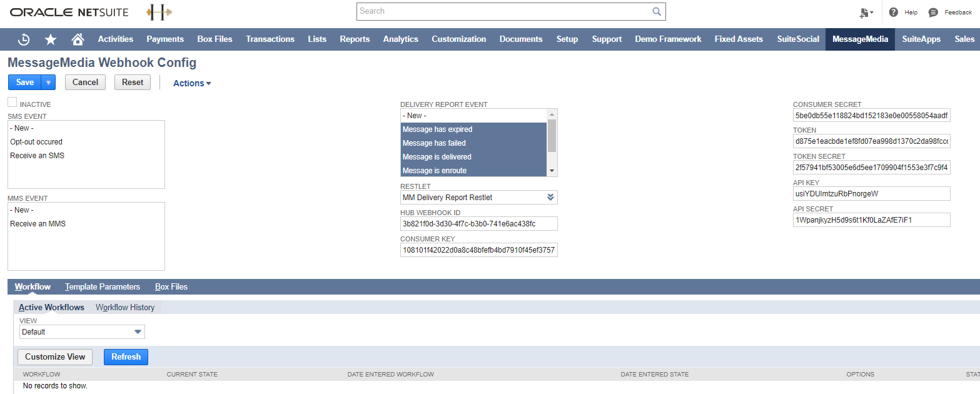
Task: Click the company H logo
Action: tap(159, 12)
